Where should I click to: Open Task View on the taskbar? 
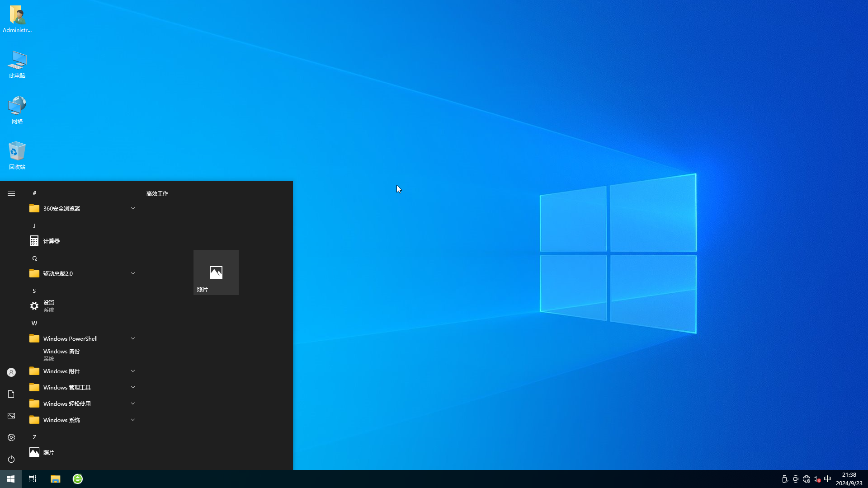33,479
